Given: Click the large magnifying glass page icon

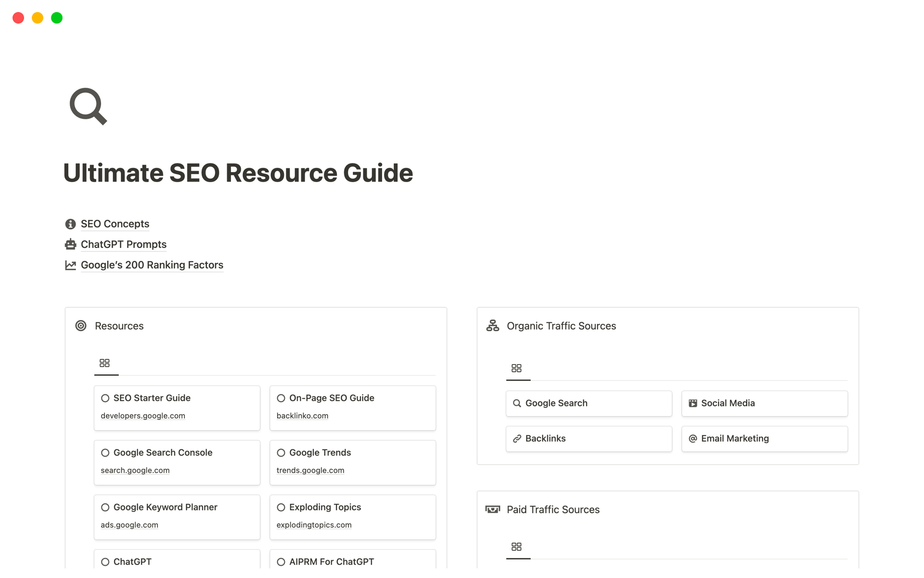Looking at the screenshot, I should [x=88, y=106].
